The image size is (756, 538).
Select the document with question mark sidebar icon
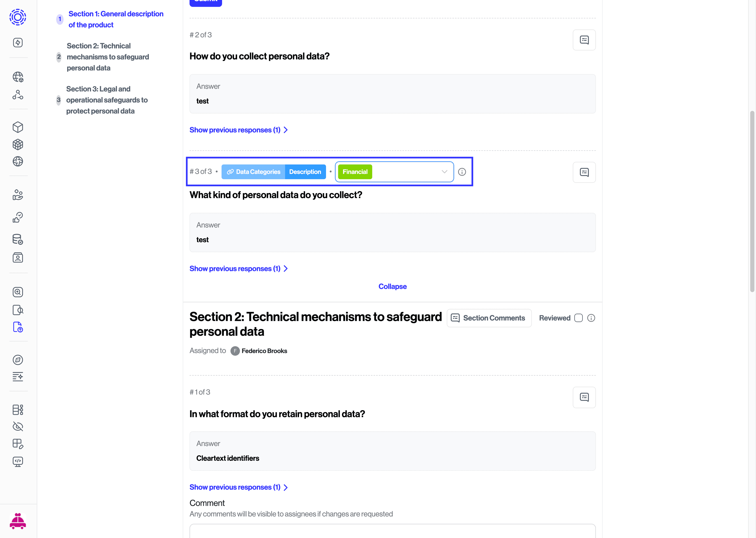click(18, 327)
